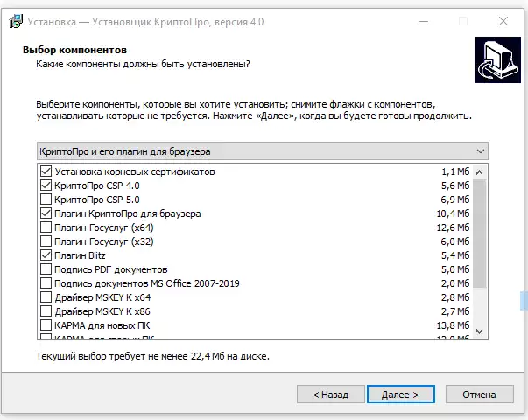Close the installer window

503,21
